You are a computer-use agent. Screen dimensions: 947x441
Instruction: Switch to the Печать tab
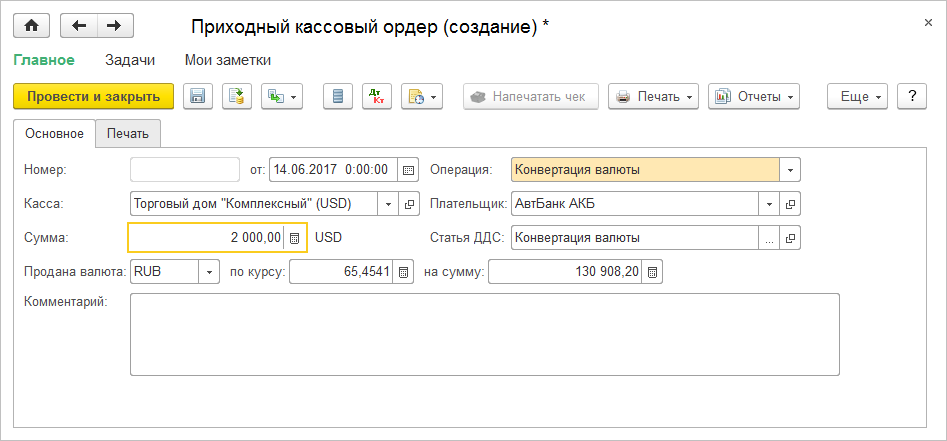pyautogui.click(x=128, y=133)
